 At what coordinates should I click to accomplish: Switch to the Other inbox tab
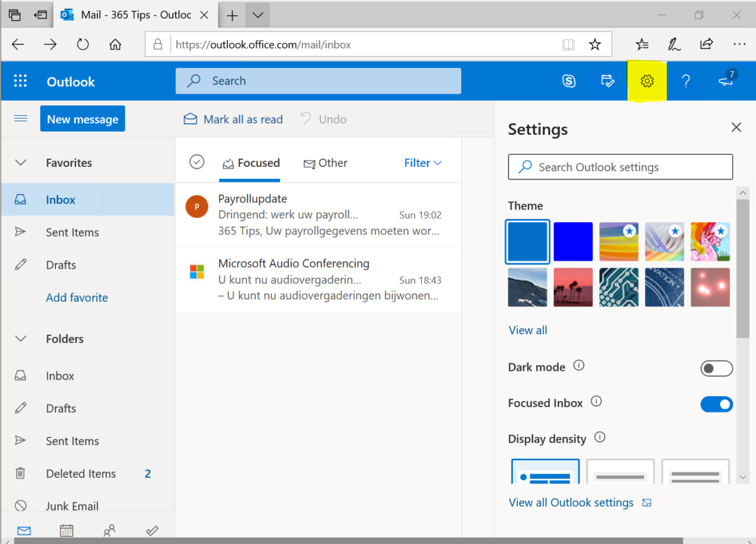[325, 162]
